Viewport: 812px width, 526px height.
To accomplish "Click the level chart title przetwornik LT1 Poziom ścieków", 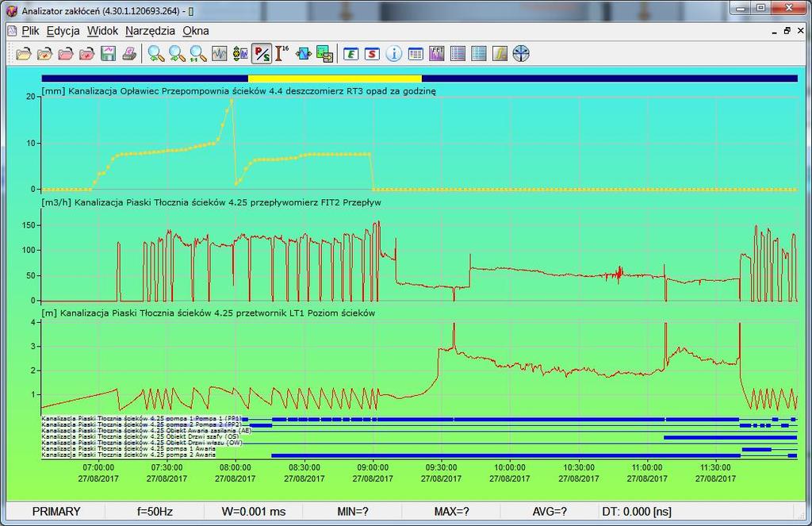I will [x=209, y=313].
